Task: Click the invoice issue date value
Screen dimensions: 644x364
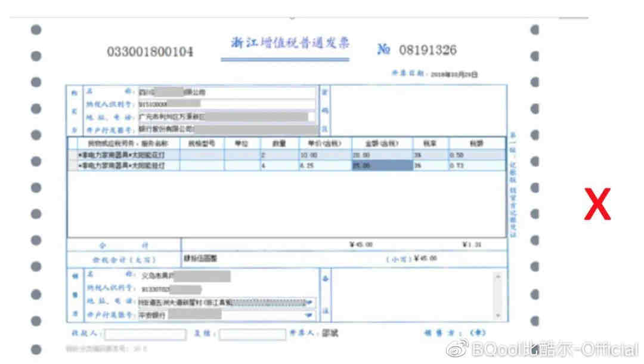Action: click(x=454, y=75)
